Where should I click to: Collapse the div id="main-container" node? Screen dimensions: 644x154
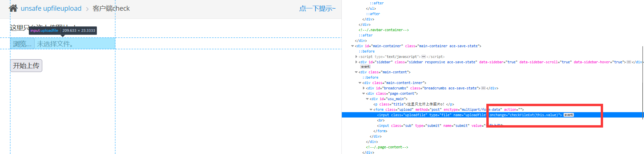[353, 46]
